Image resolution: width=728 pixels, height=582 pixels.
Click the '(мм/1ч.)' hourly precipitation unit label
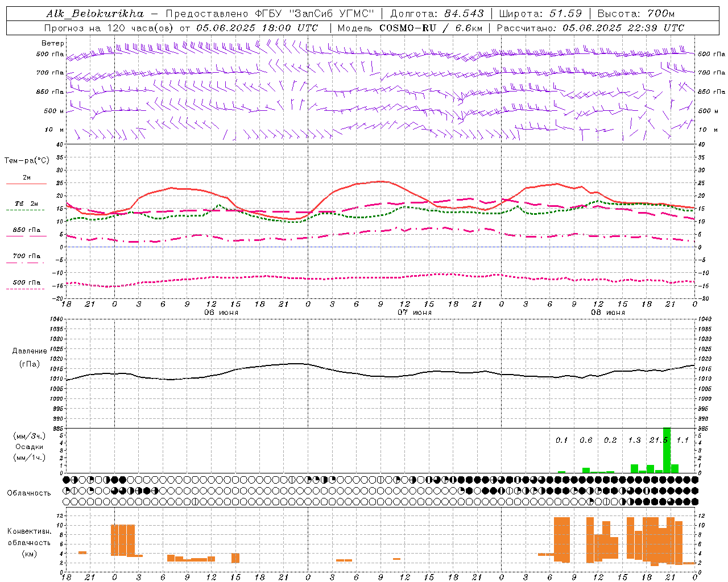pos(30,458)
